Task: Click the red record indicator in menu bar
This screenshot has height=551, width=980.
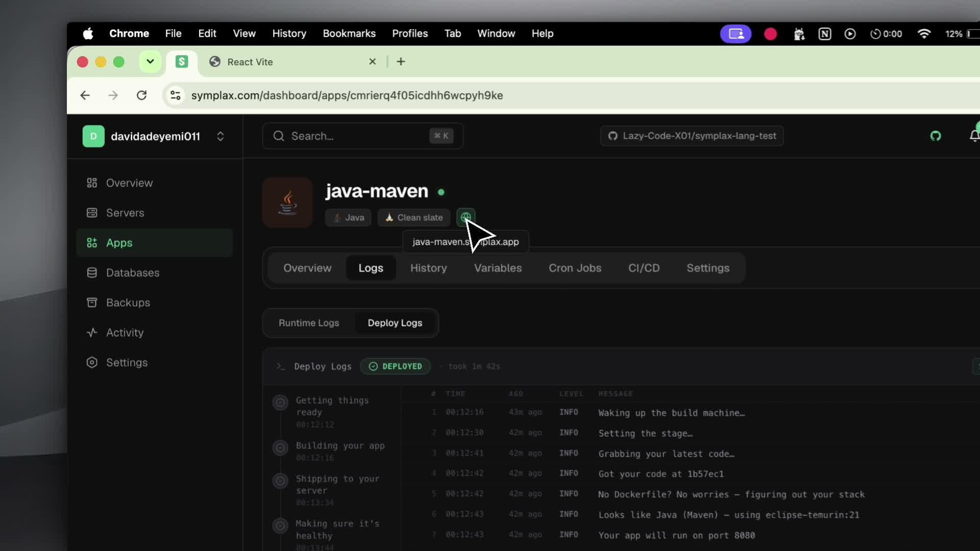Action: coord(770,34)
